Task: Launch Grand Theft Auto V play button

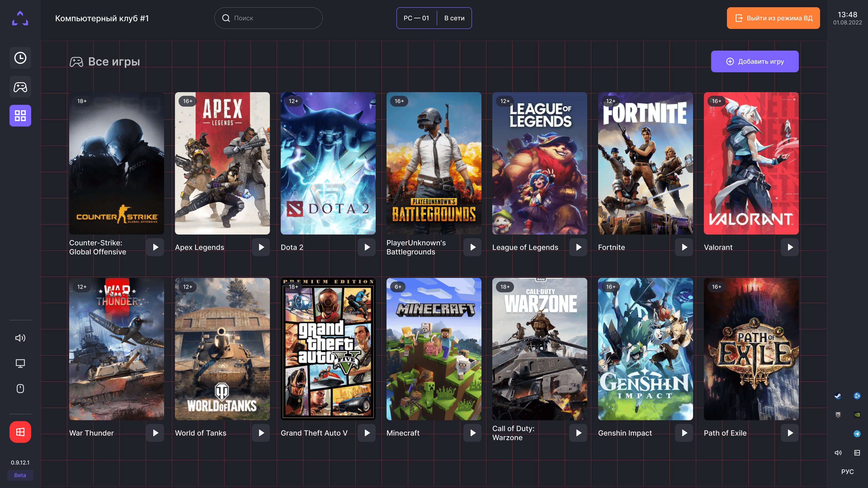Action: tap(367, 433)
